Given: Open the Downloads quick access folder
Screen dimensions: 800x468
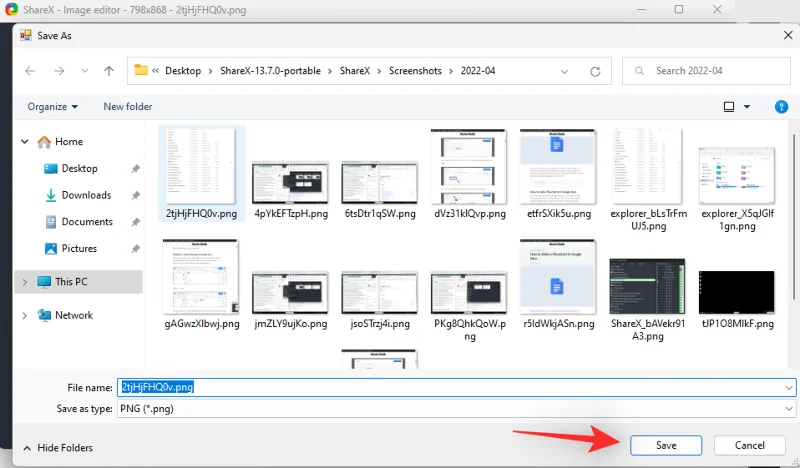Looking at the screenshot, I should pyautogui.click(x=86, y=195).
